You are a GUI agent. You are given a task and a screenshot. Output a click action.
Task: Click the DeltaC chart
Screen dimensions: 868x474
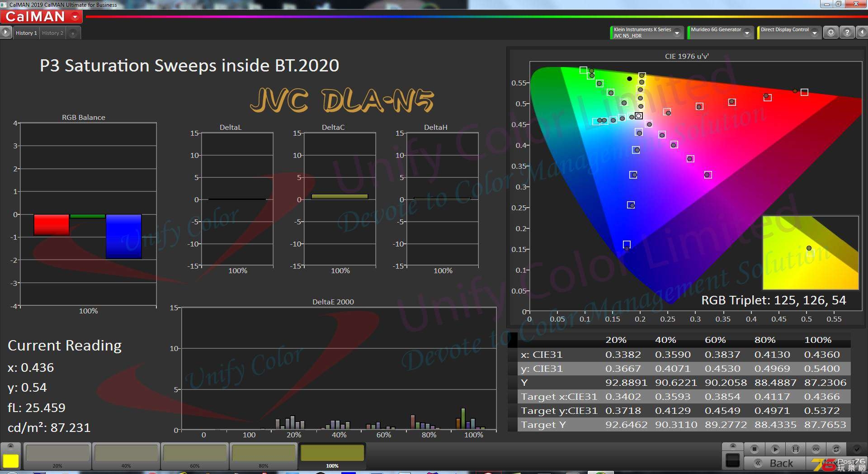point(340,199)
